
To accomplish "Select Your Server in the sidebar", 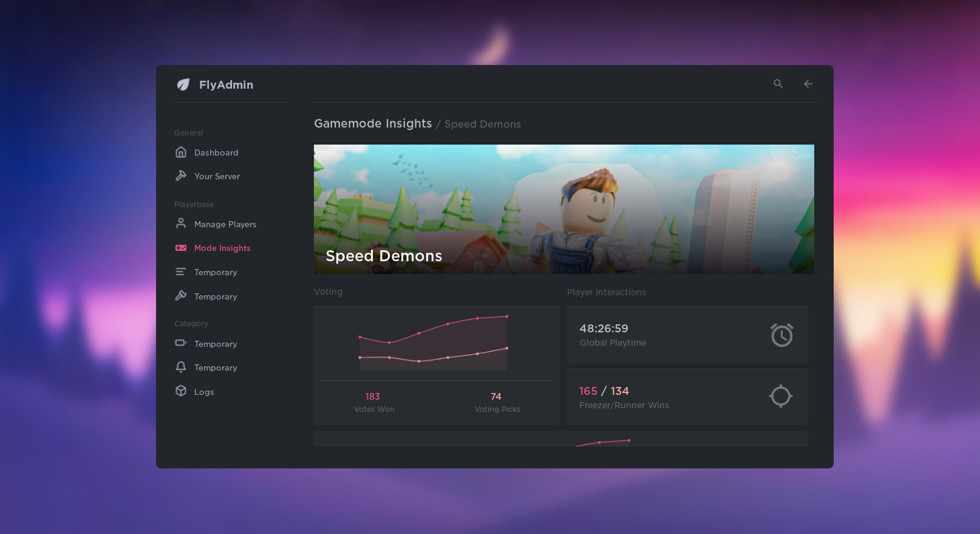I will click(217, 176).
